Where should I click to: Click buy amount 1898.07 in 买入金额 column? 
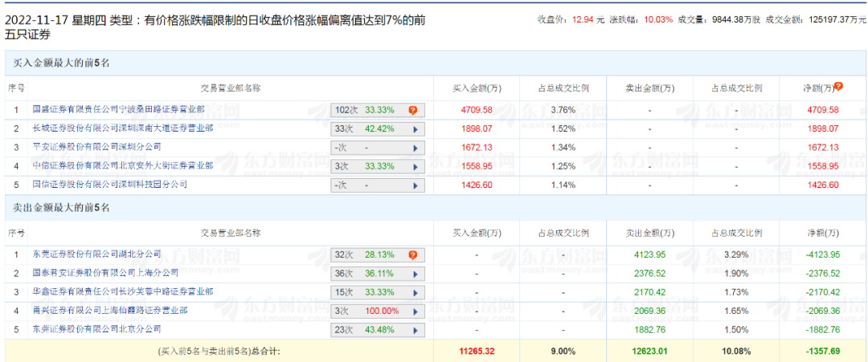476,128
